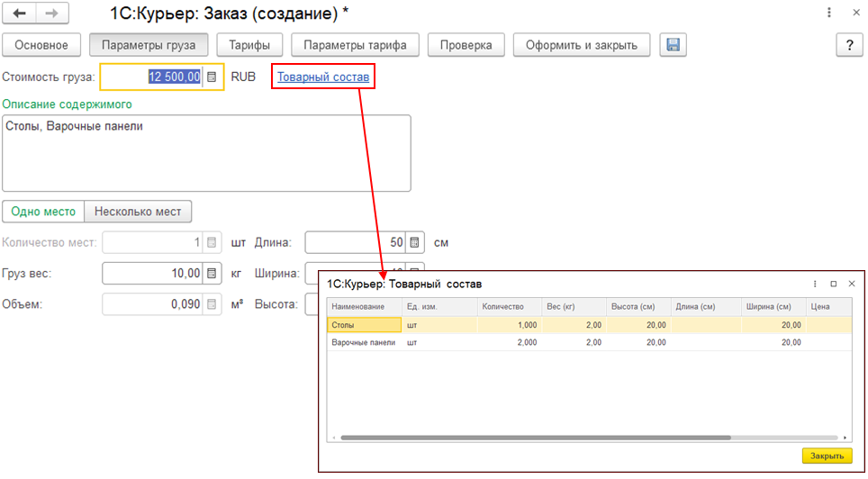Screen dimensions: 868x479
Task: Open calculator for Объем field
Action: [x=212, y=304]
